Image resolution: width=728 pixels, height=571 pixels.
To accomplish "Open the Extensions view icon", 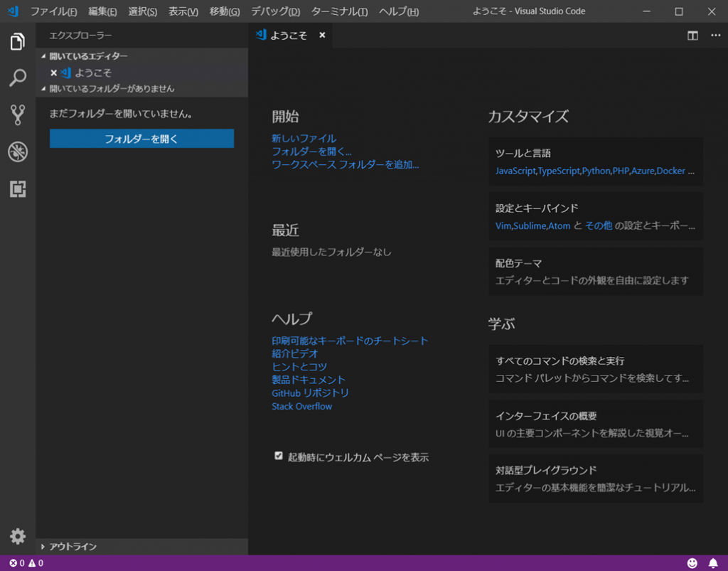I will 18,188.
